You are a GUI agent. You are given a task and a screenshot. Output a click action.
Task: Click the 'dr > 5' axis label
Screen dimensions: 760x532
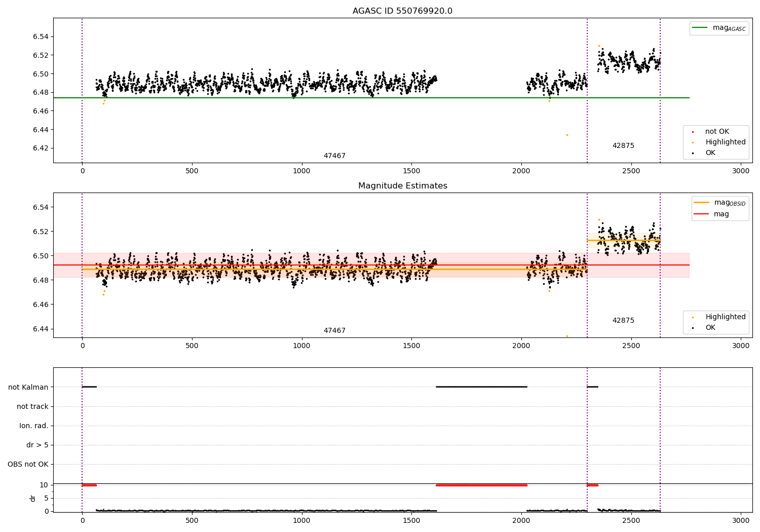click(x=37, y=445)
